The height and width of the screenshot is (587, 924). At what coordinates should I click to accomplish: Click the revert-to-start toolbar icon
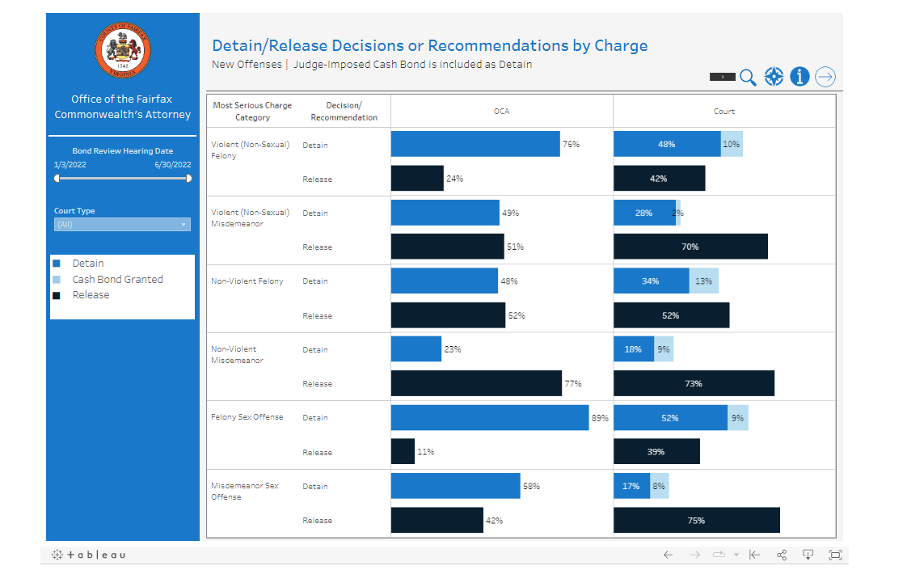click(x=755, y=555)
